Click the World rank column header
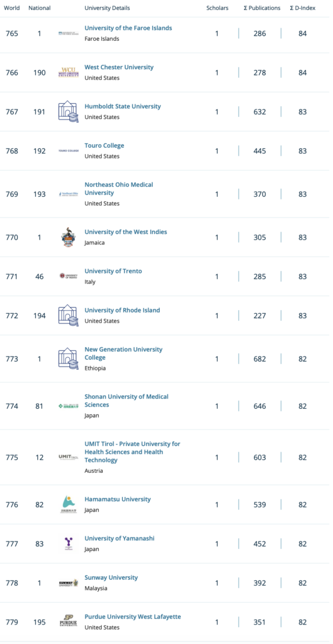This screenshot has height=644, width=333. (x=12, y=8)
